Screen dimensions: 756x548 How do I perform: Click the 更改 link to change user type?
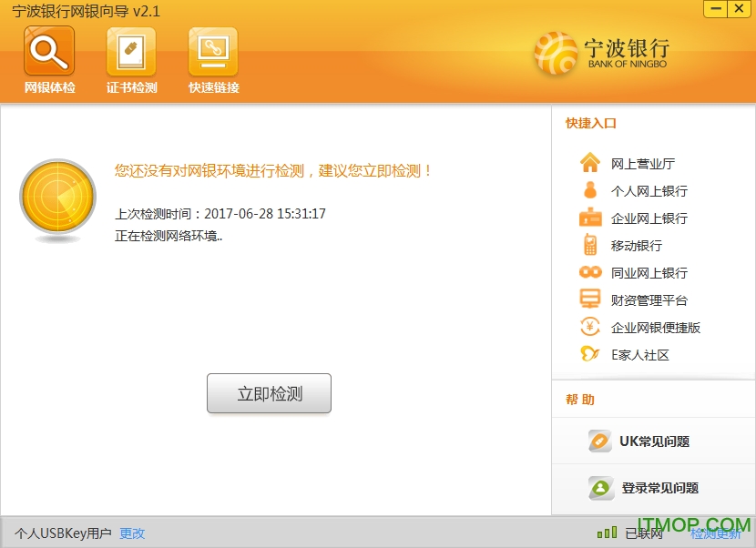click(133, 534)
